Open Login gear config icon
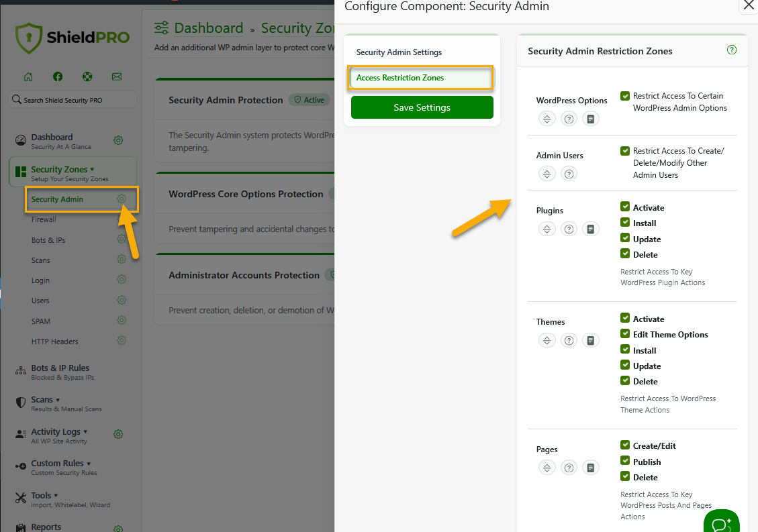Viewport: 758px width, 532px height. click(122, 279)
